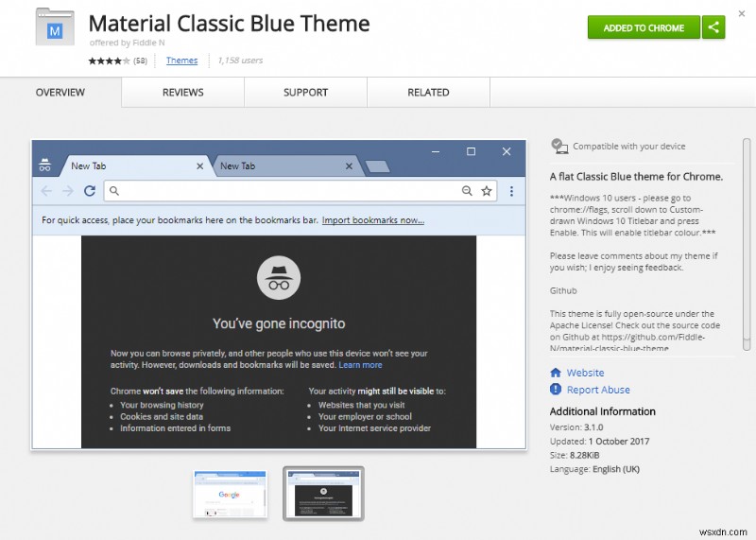Close the overlay with top-right X
Screen dimensions: 756x540
[x=742, y=13]
